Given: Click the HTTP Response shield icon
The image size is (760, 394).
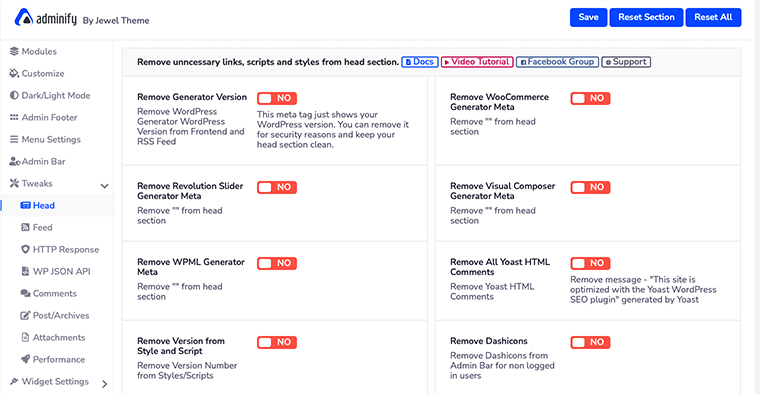Looking at the screenshot, I should click(25, 249).
